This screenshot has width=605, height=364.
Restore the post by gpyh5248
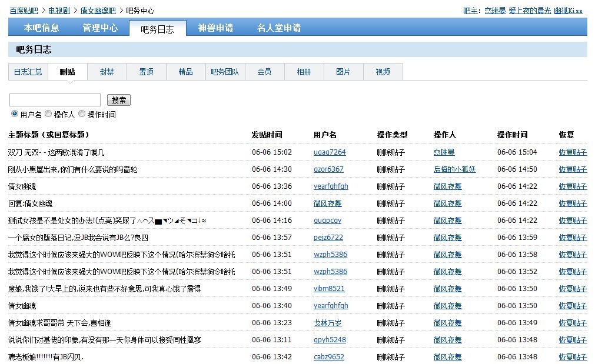573,340
